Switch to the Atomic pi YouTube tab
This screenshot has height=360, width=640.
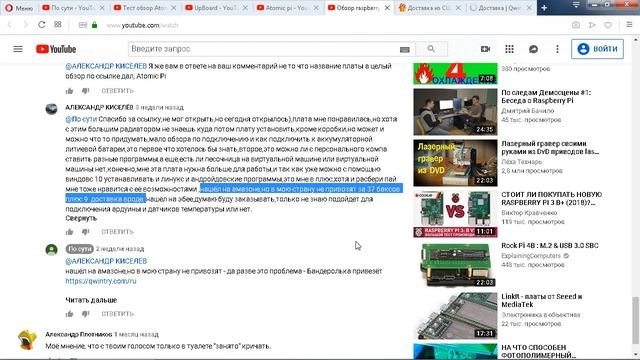tap(282, 8)
